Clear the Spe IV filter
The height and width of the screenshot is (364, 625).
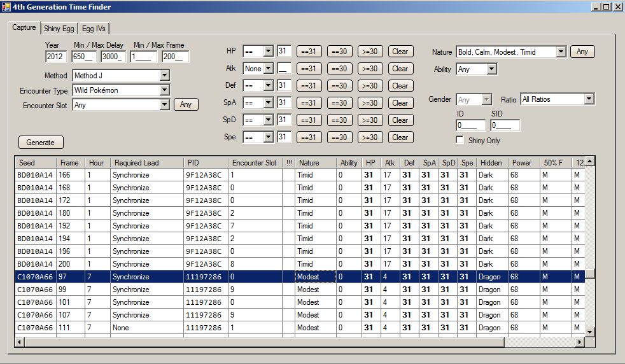pyautogui.click(x=400, y=137)
